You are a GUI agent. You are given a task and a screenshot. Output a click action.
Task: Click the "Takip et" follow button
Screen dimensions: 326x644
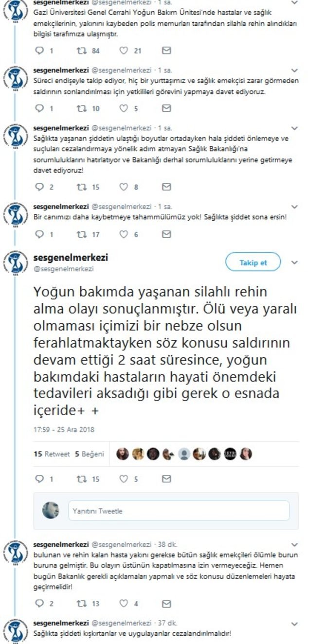point(253,262)
